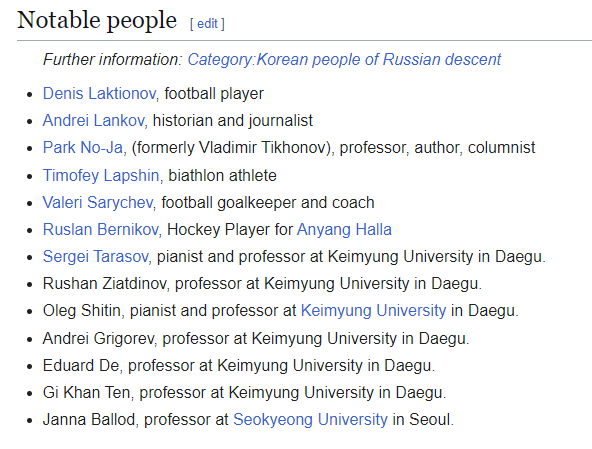Click the Valeri Sarychev link
This screenshot has height=449, width=592.
point(97,202)
